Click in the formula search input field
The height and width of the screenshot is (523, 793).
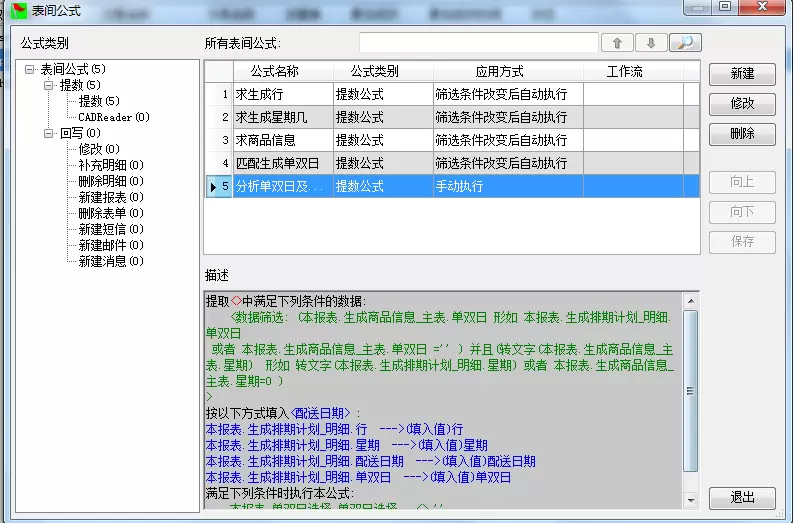[x=478, y=43]
